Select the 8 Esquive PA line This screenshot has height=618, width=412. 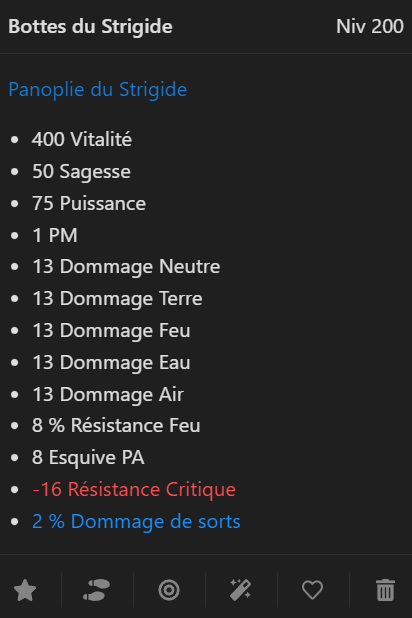(88, 458)
